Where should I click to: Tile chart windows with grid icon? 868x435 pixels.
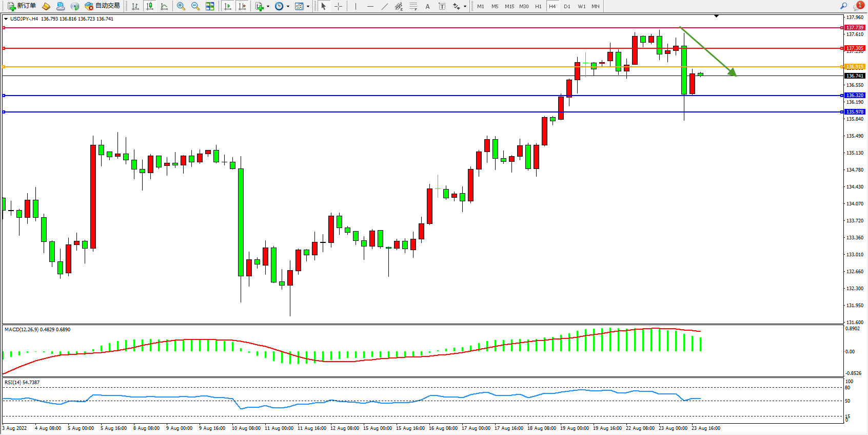pos(210,6)
